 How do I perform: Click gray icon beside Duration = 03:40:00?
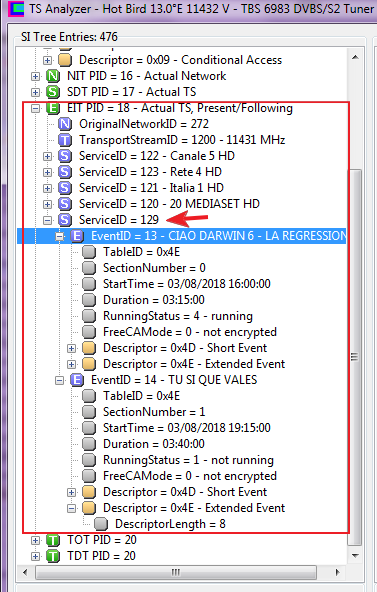(89, 444)
